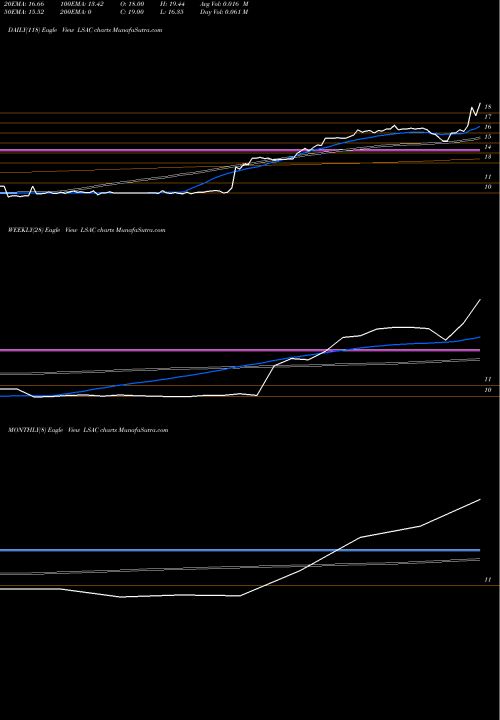This screenshot has height=720, width=500.
Task: Click the 17 price label on daily chart
Action: [x=488, y=117]
